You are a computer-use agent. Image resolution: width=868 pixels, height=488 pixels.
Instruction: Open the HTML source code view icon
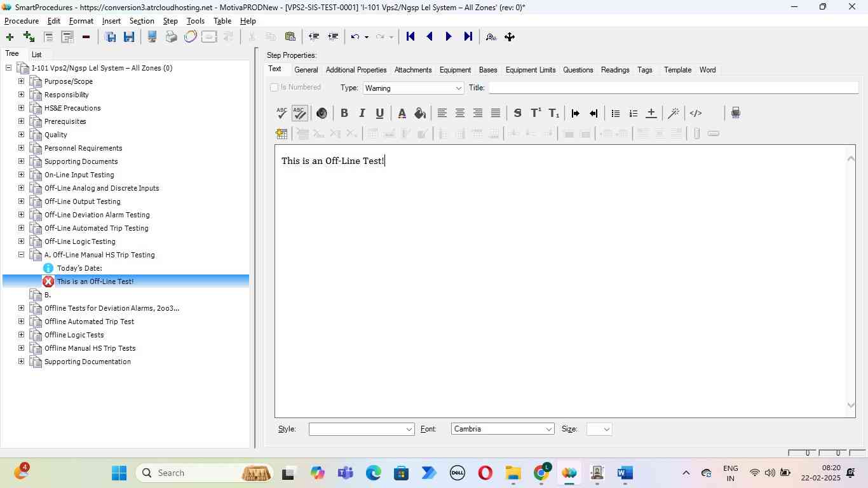tap(696, 114)
